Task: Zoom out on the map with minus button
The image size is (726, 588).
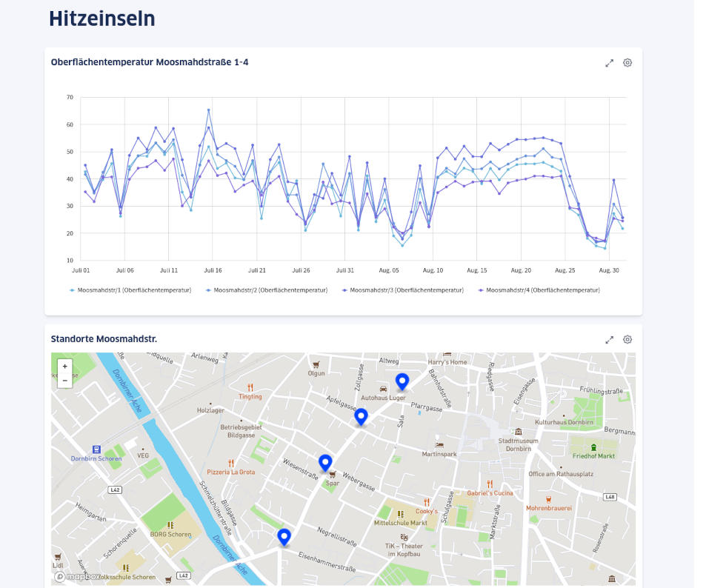Action: (65, 381)
